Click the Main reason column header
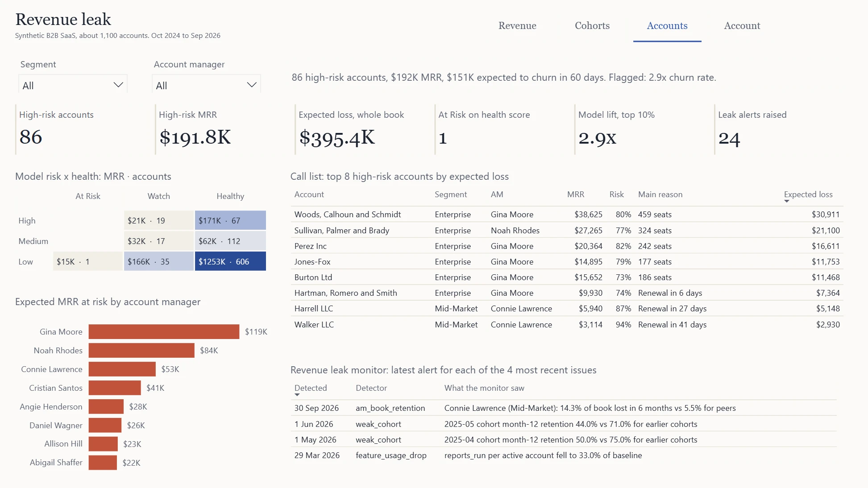The width and height of the screenshot is (868, 488). (660, 194)
